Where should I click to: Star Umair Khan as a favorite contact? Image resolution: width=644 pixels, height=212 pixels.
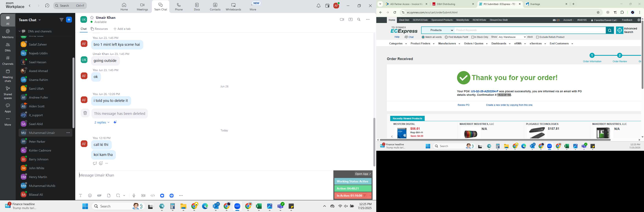coord(92,17)
